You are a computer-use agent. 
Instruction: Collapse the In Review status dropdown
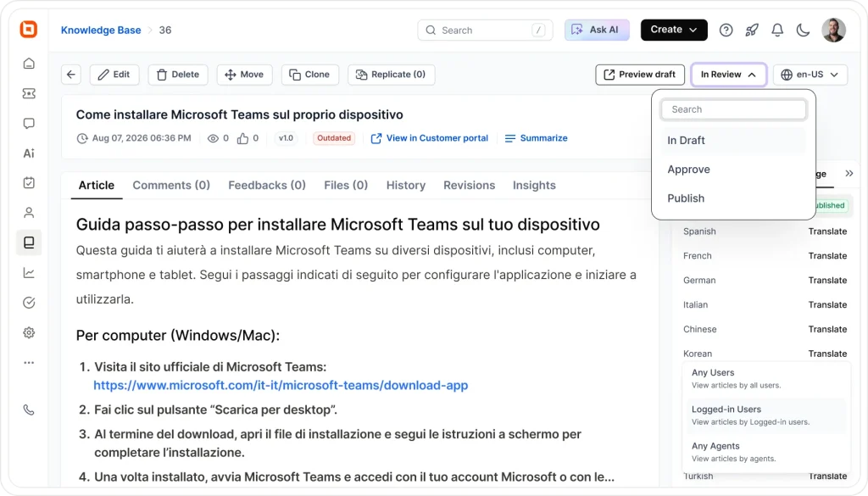[x=728, y=74]
